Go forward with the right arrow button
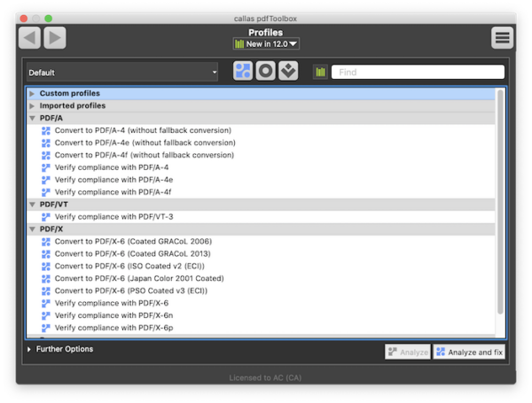The height and width of the screenshot is (403, 532). pos(55,37)
